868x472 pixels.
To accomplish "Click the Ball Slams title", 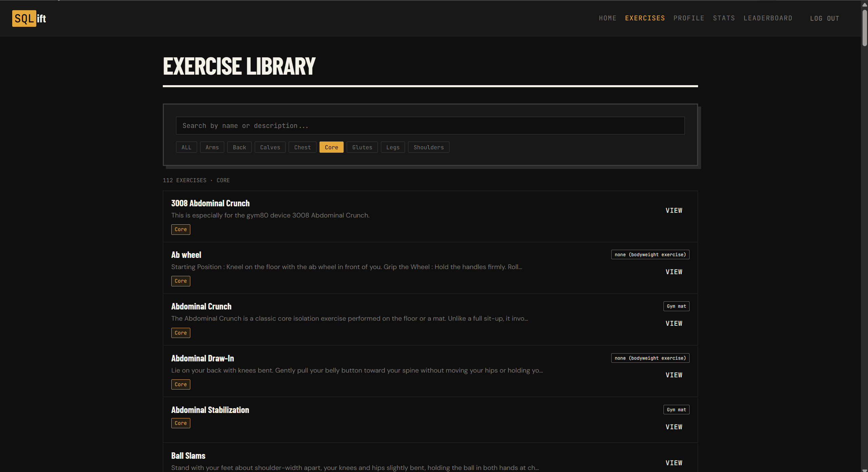I will (x=188, y=456).
